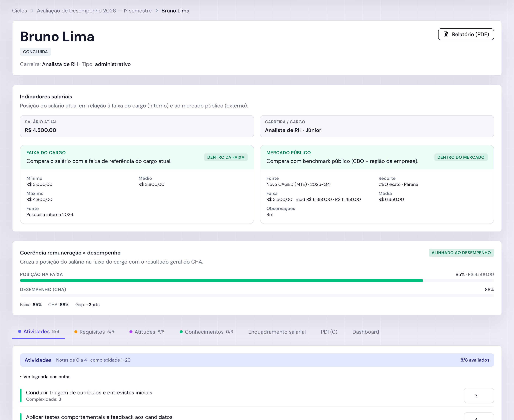Click the PDF document icon in Relatório button
The width and height of the screenshot is (514, 420).
coord(446,34)
